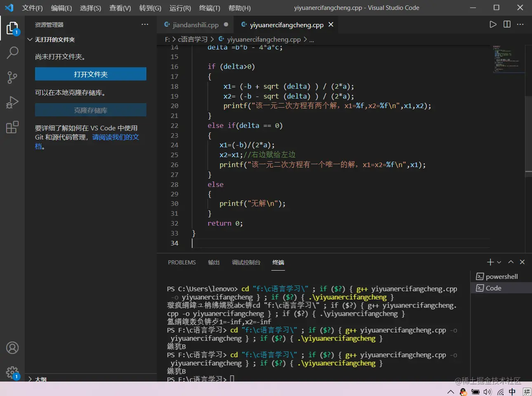Split the editor to the right
Image resolution: width=532 pixels, height=396 pixels.
point(507,24)
